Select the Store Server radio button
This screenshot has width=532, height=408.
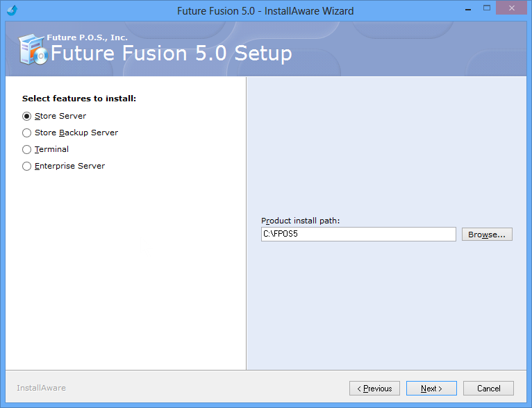(x=27, y=117)
